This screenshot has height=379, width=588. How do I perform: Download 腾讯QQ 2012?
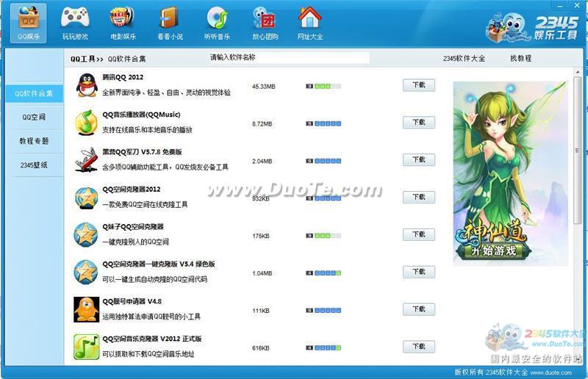(419, 85)
